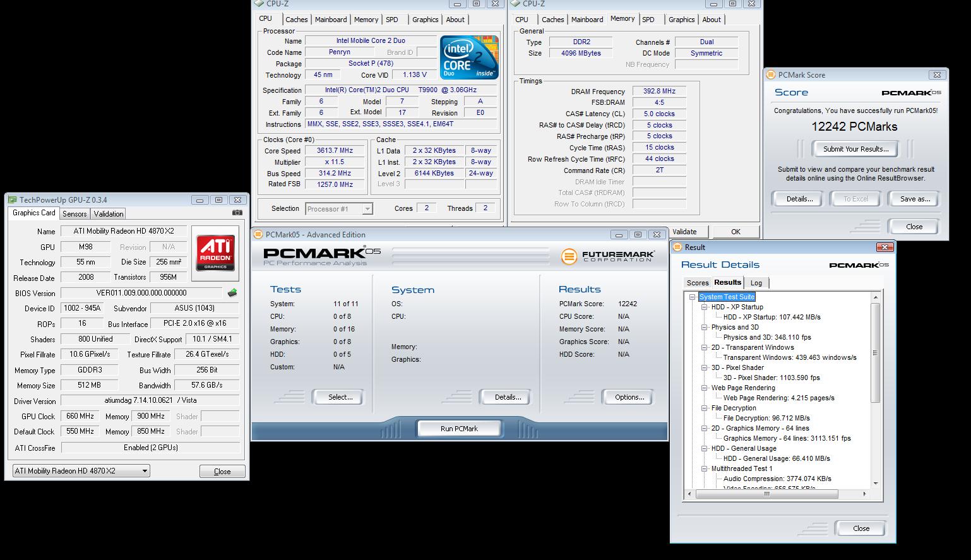Image resolution: width=971 pixels, height=560 pixels.
Task: Click the Result tree horizontal scrollbar
Action: click(x=766, y=494)
